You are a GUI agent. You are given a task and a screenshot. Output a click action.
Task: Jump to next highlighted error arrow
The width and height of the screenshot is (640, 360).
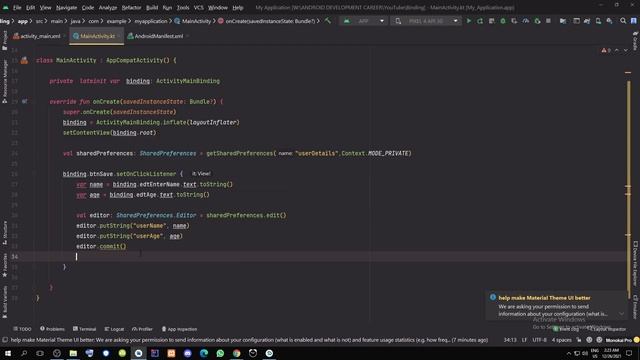click(625, 50)
